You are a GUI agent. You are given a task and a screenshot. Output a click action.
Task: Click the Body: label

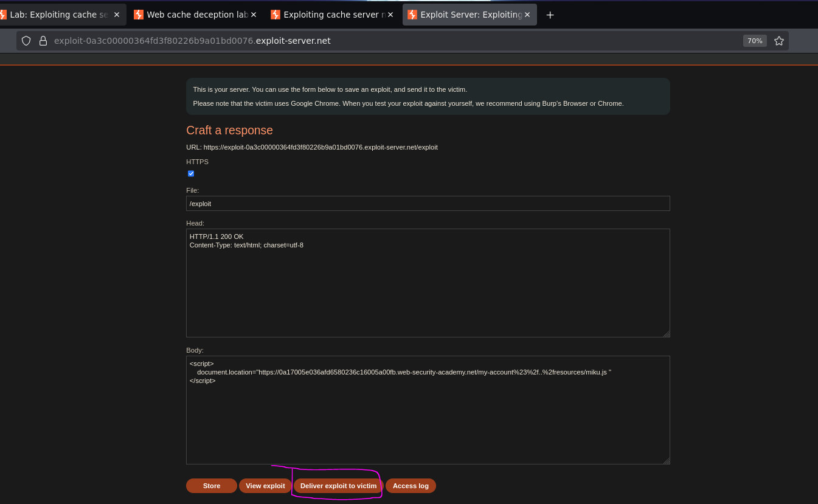coord(195,350)
